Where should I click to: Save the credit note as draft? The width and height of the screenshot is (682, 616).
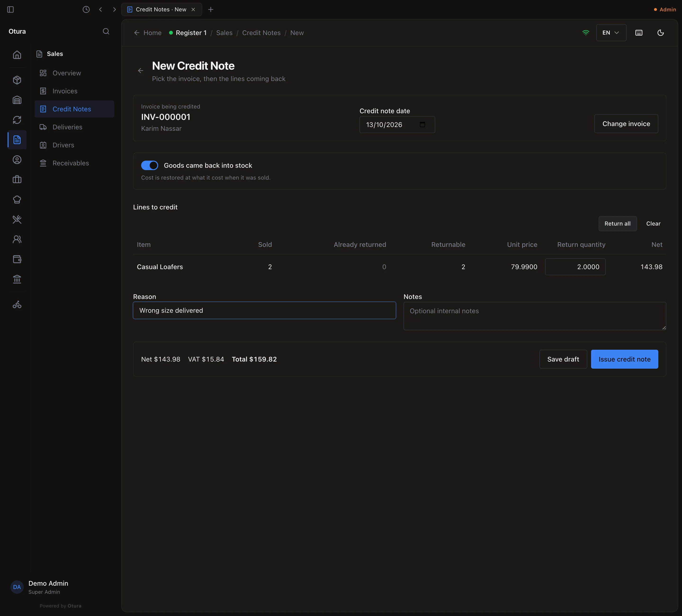pyautogui.click(x=563, y=359)
